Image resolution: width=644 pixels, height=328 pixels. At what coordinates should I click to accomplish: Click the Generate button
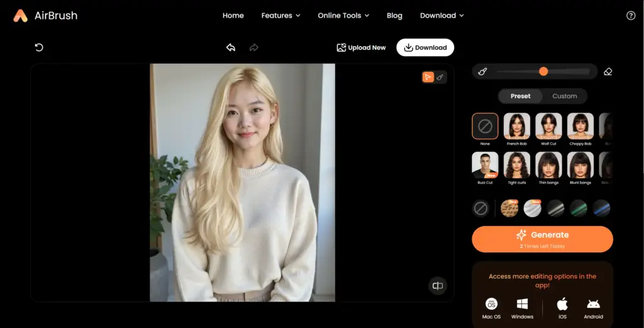542,239
